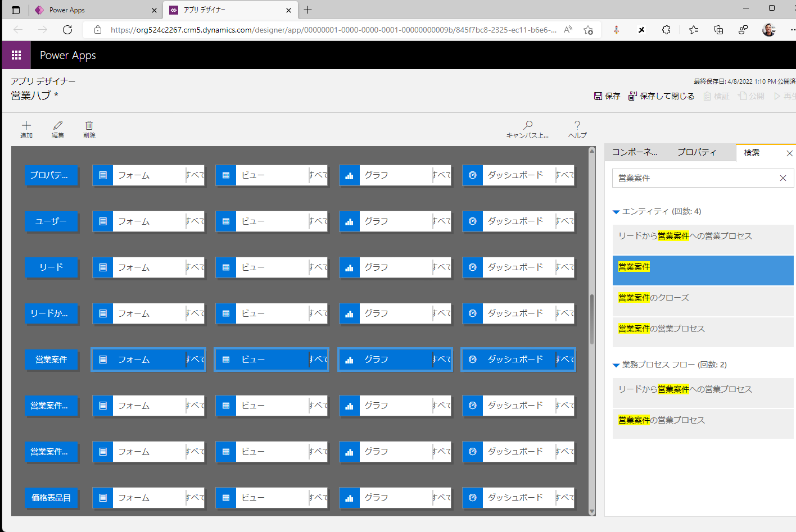Image resolution: width=796 pixels, height=532 pixels.
Task: Open the Power Apps app launcher waffle icon
Action: [16, 55]
